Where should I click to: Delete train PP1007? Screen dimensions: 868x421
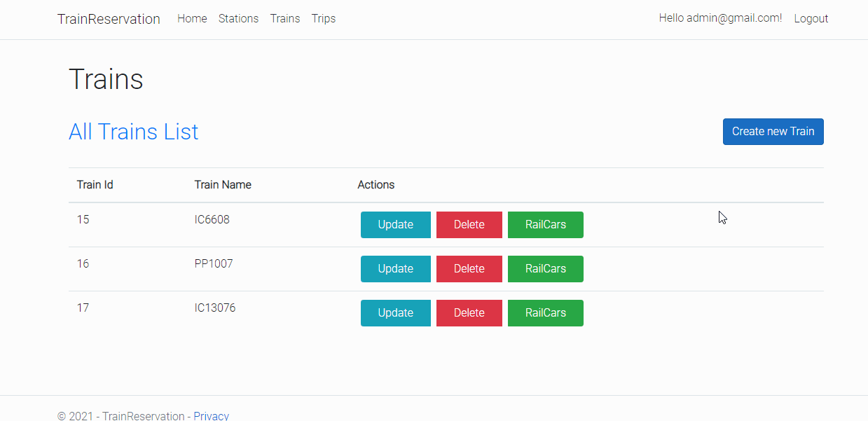tap(469, 268)
